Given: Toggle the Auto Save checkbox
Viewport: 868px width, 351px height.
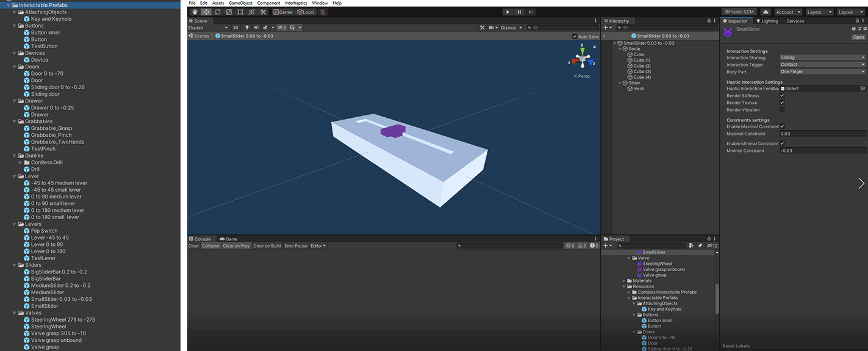Looking at the screenshot, I should point(575,37).
